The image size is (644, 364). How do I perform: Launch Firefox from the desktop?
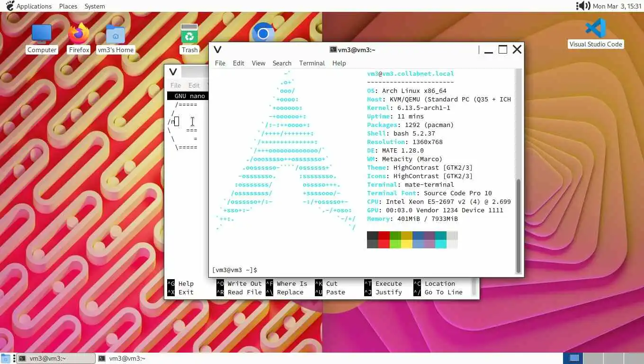79,39
